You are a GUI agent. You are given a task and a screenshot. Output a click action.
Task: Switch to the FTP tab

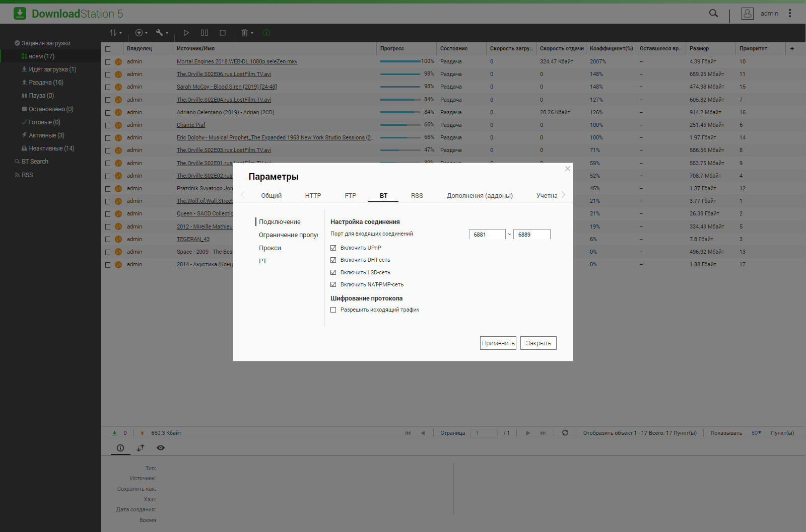(x=350, y=195)
